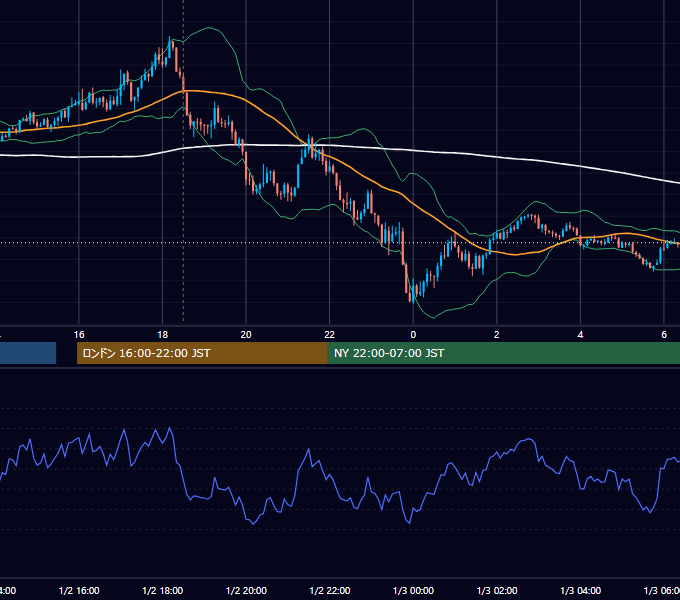Click hour label 18 under price chart
This screenshot has height=600, width=680.
point(163,334)
